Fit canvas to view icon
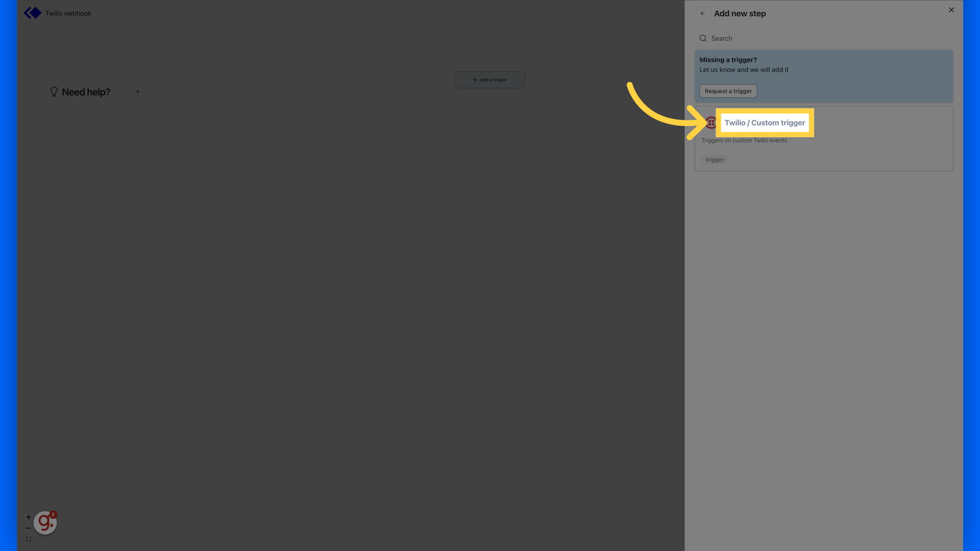The width and height of the screenshot is (980, 551). [29, 539]
